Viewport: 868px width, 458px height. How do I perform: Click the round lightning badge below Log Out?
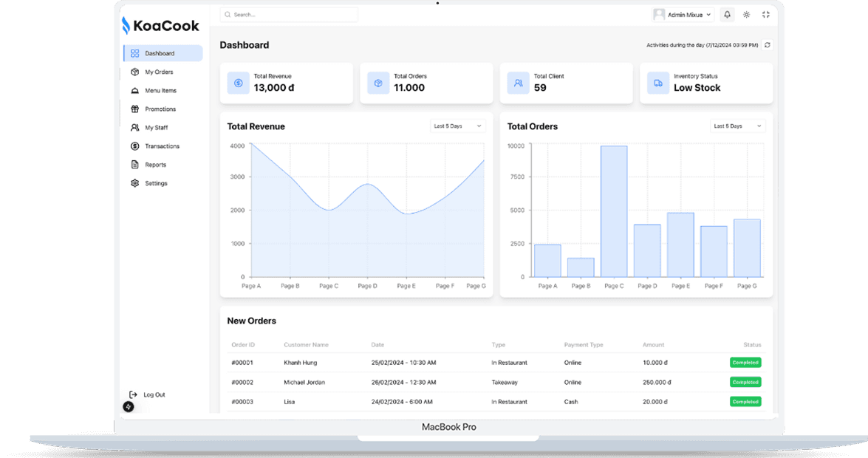pyautogui.click(x=129, y=406)
